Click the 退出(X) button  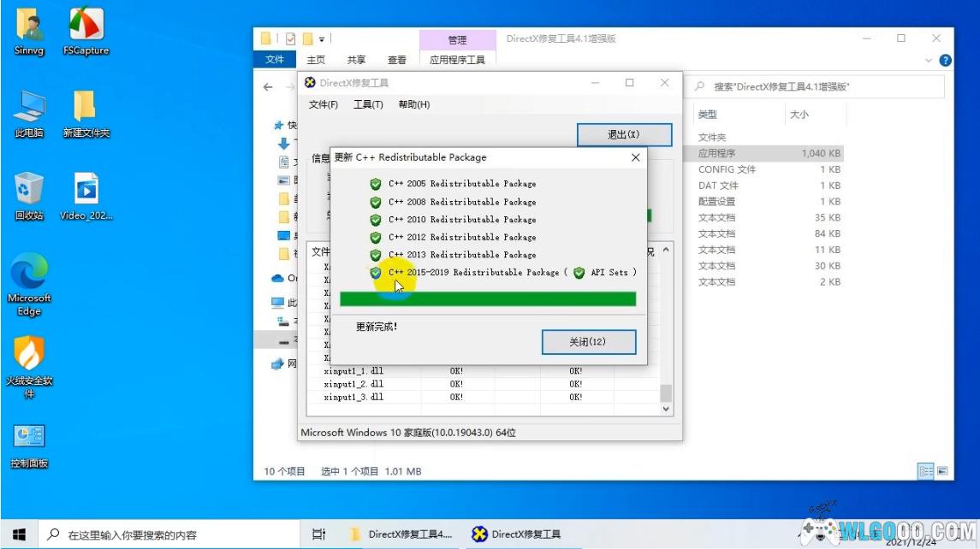pos(624,135)
